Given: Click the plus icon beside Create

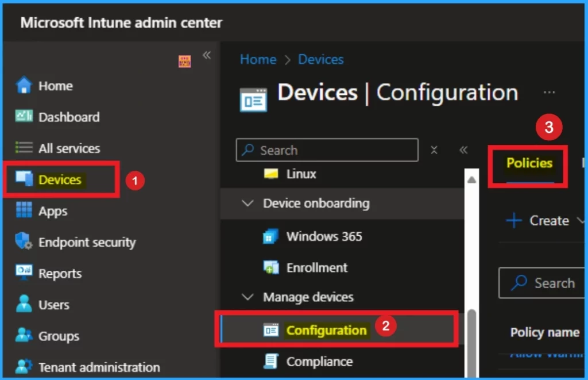Looking at the screenshot, I should (514, 220).
